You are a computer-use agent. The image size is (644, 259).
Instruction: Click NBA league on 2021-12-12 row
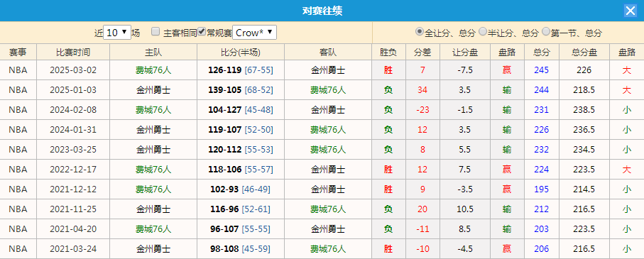click(x=18, y=189)
